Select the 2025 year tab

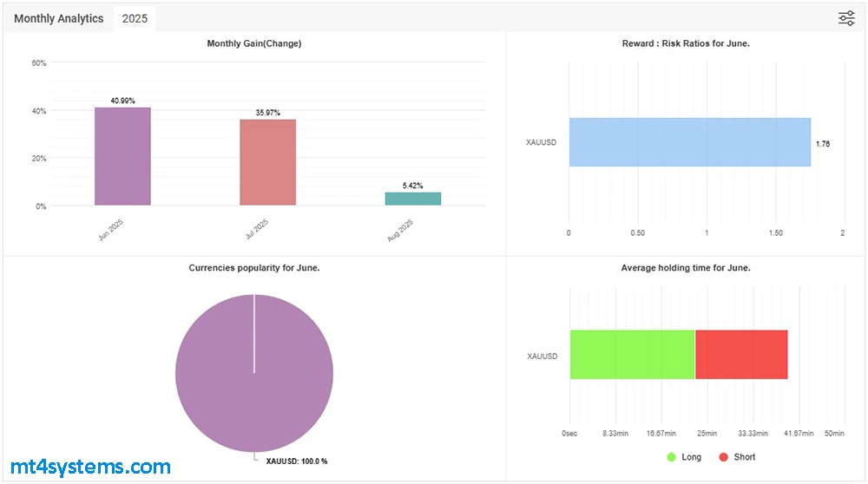(x=135, y=18)
